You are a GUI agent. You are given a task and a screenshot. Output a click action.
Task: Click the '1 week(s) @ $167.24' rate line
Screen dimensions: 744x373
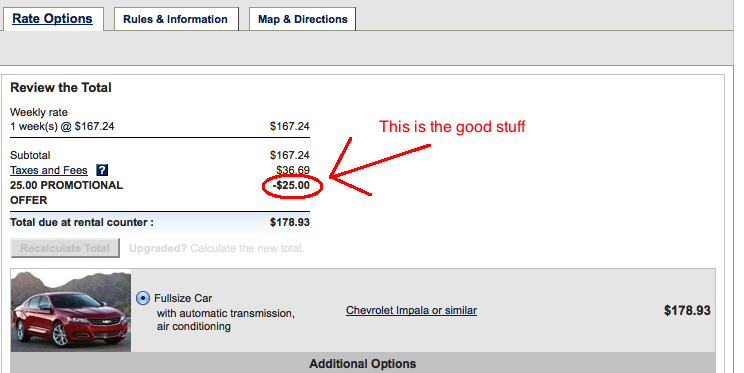(62, 127)
